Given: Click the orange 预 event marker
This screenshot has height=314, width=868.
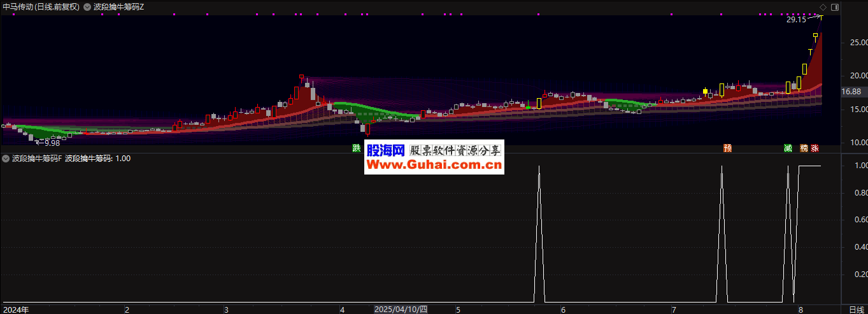Looking at the screenshot, I should pyautogui.click(x=727, y=148).
